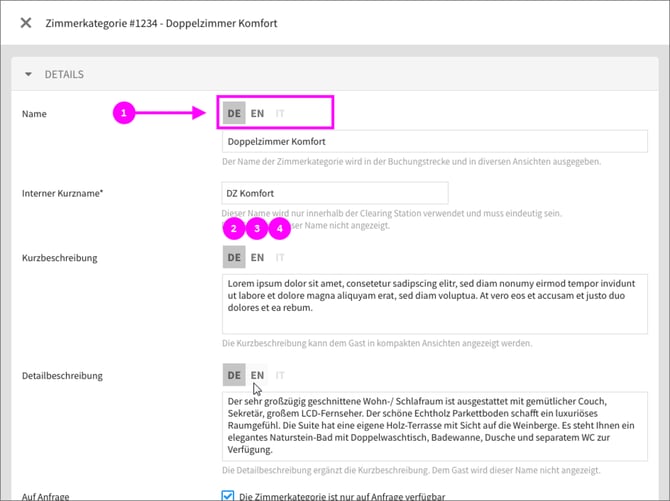Click the DETAILS section header
This screenshot has height=501, width=670.
click(64, 74)
